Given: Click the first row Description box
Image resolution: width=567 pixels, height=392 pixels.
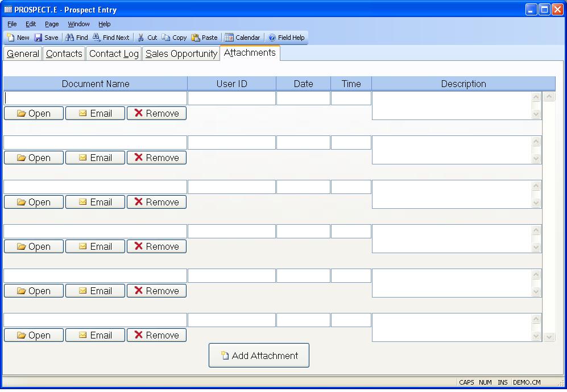Looking at the screenshot, I should coord(452,106).
